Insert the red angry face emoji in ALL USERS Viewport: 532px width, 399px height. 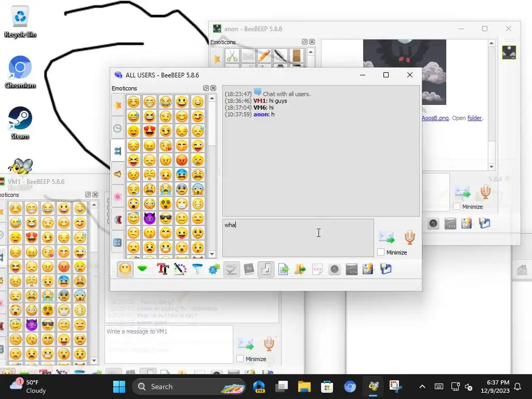click(182, 160)
